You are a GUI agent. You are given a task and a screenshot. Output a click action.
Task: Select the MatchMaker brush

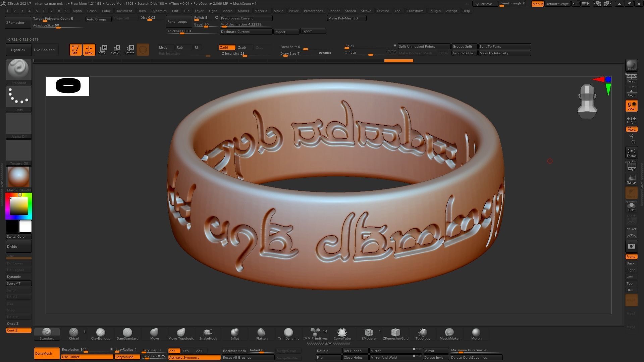[449, 334]
